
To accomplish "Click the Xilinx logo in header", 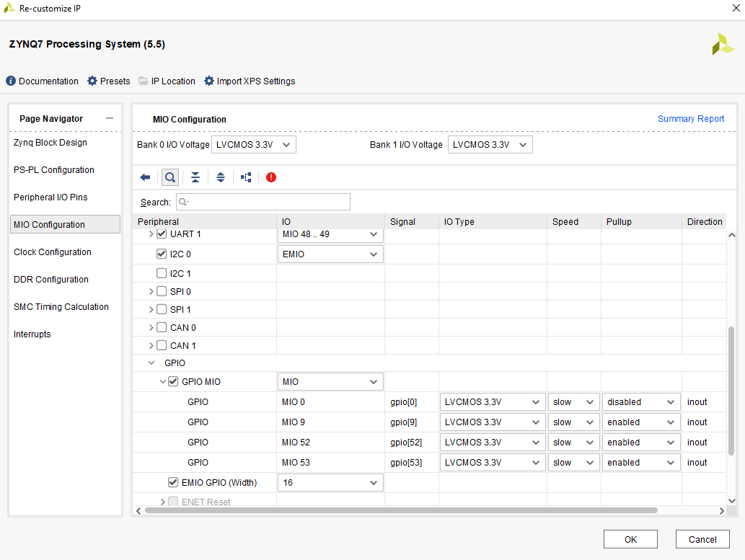I will 723,44.
